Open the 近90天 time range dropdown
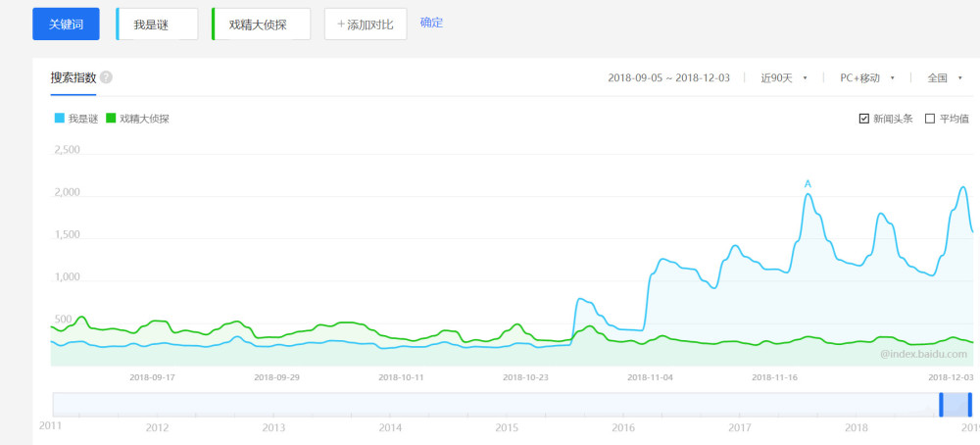980x445 pixels. click(x=784, y=78)
